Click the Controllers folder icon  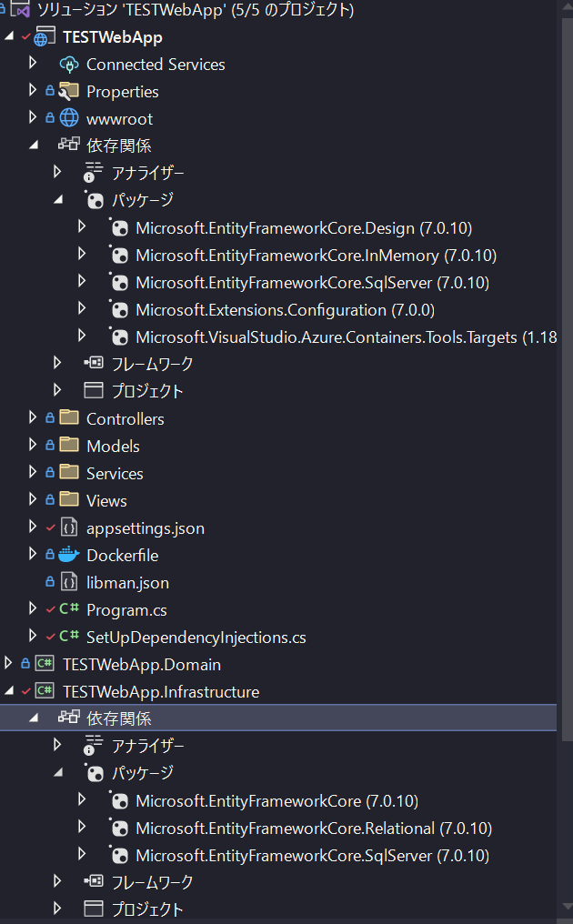[69, 417]
